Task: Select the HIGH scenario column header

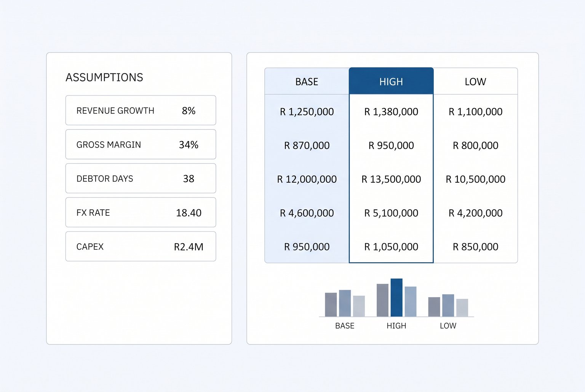Action: (x=391, y=81)
